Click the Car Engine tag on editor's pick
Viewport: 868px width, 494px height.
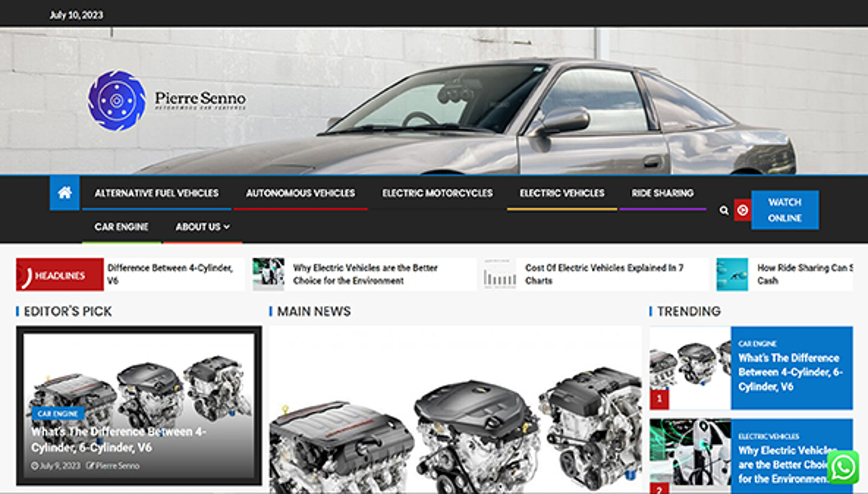click(x=58, y=414)
